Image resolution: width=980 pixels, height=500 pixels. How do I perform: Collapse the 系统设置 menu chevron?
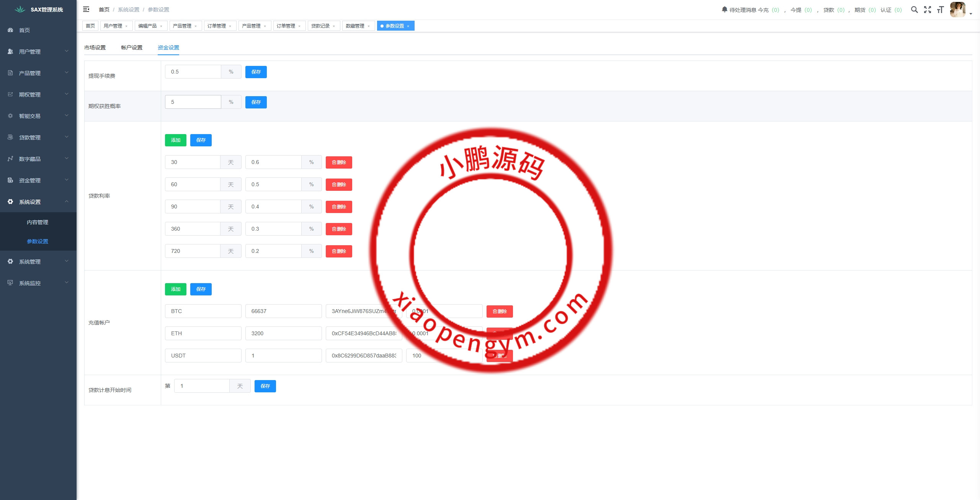67,202
